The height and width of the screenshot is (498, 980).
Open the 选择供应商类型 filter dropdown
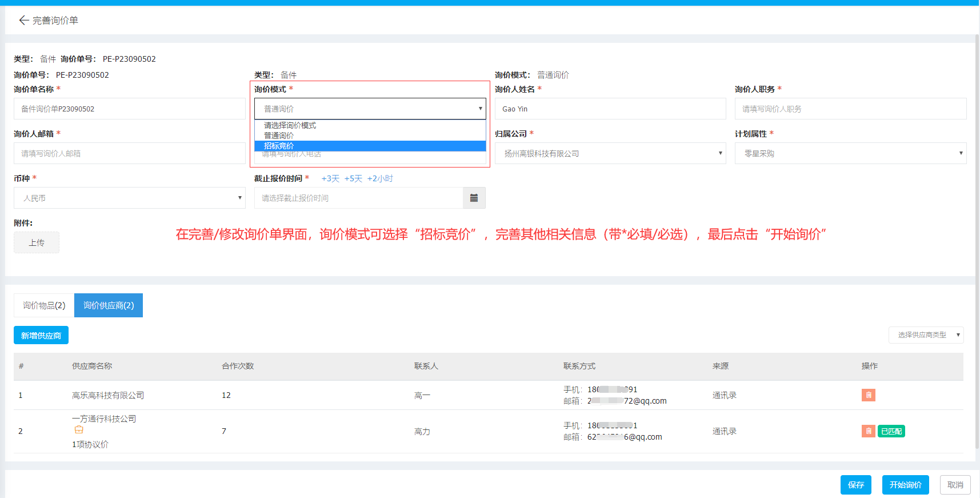pos(926,335)
